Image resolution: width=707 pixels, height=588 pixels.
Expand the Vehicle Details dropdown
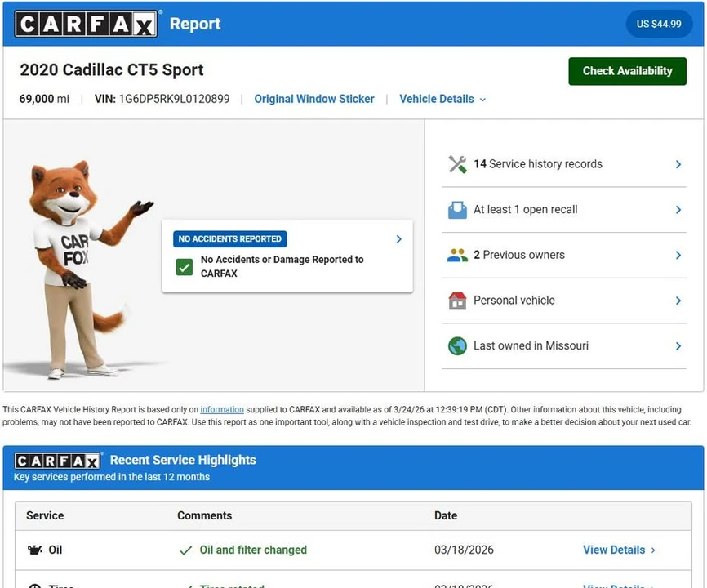(x=442, y=99)
